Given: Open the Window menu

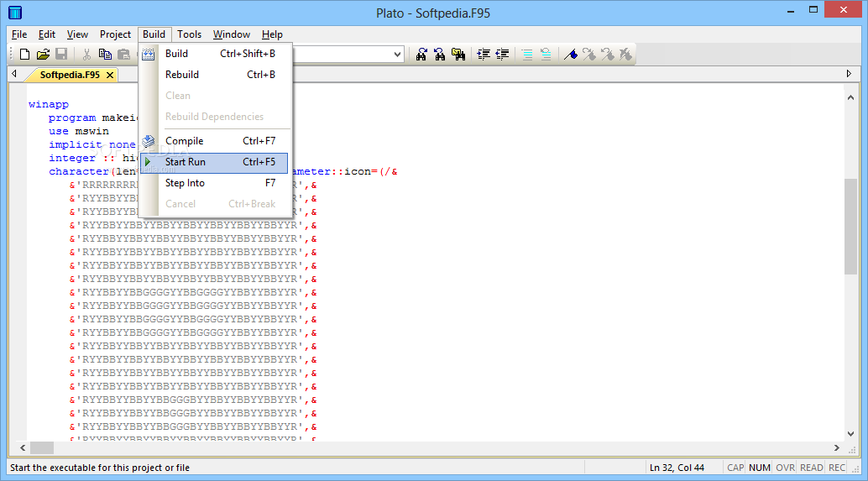Looking at the screenshot, I should point(232,34).
